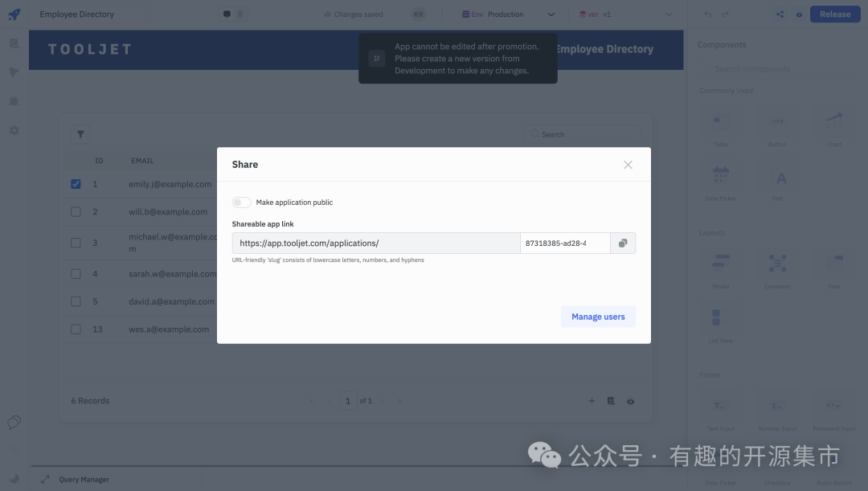Select the Chart component icon
The image size is (868, 491).
[834, 122]
